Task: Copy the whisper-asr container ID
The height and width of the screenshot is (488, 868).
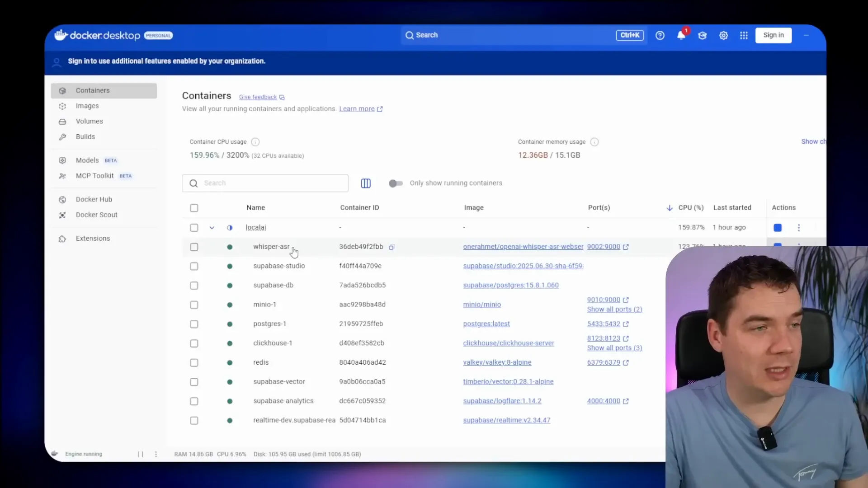Action: 392,247
